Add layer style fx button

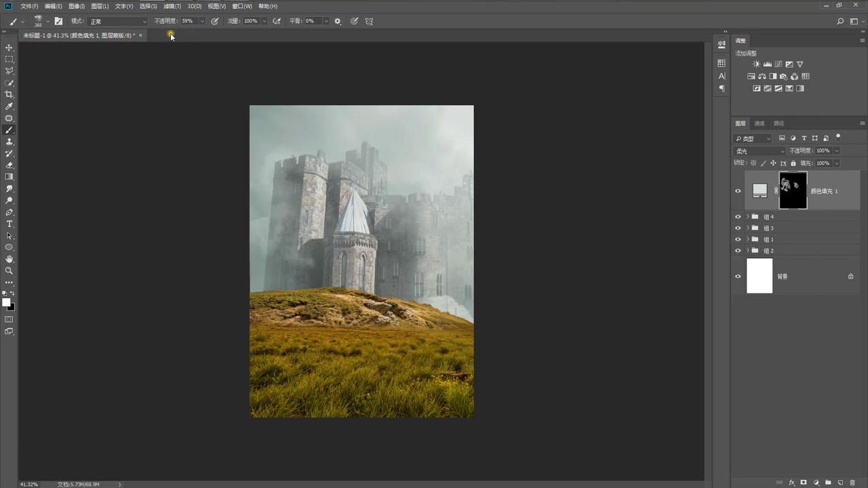click(791, 483)
